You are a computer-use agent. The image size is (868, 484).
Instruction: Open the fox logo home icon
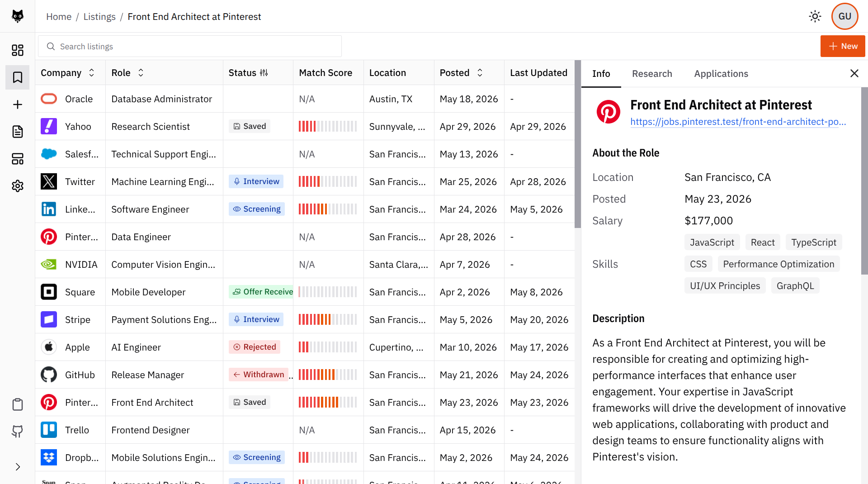click(x=18, y=16)
